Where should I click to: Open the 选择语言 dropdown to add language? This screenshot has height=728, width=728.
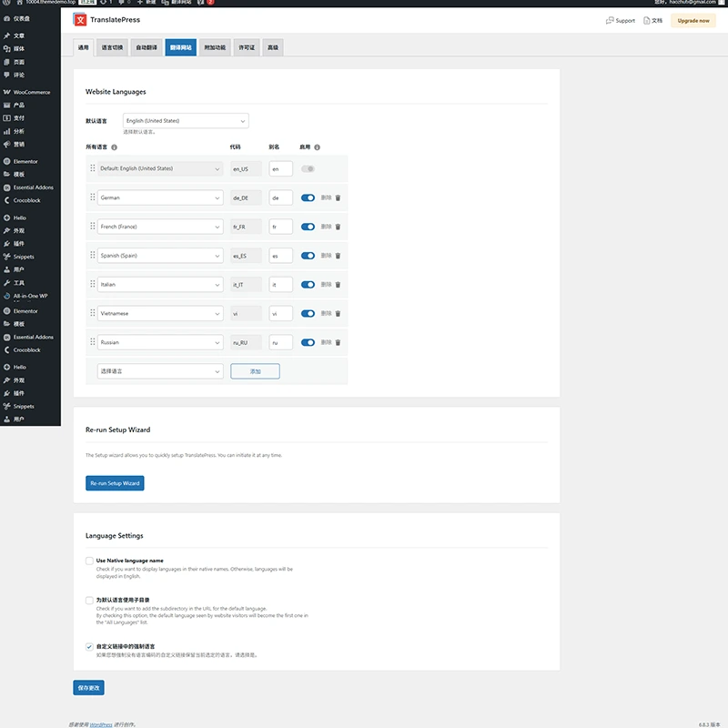pos(159,371)
